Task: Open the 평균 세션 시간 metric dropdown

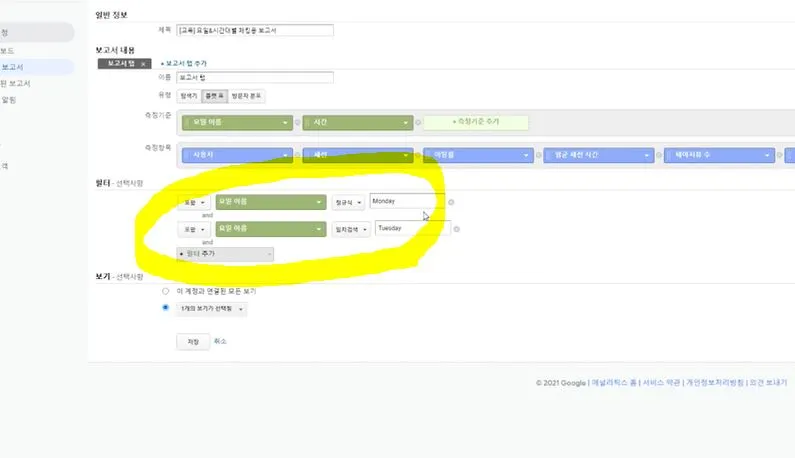Action: point(599,155)
